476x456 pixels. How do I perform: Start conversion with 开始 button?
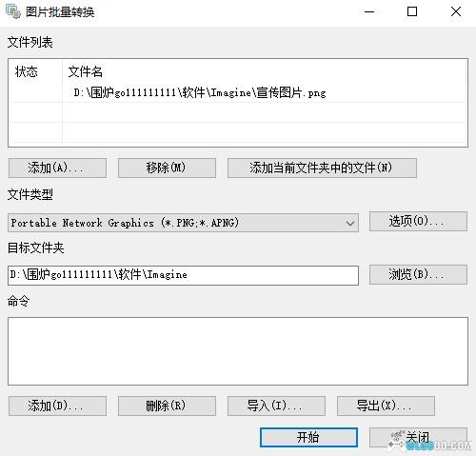point(308,438)
